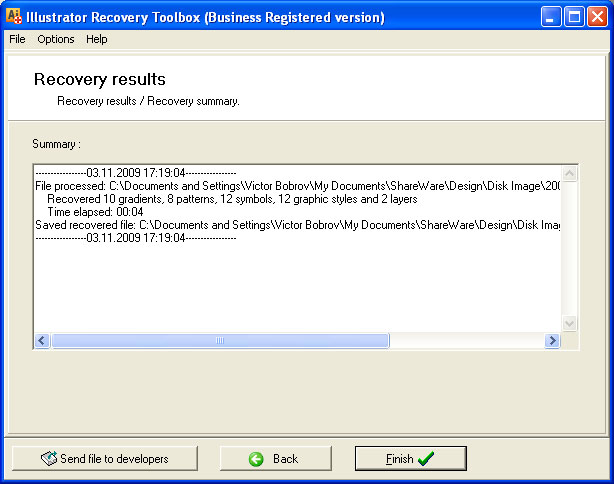Click the horizontal scrollbar right arrow

pos(552,340)
